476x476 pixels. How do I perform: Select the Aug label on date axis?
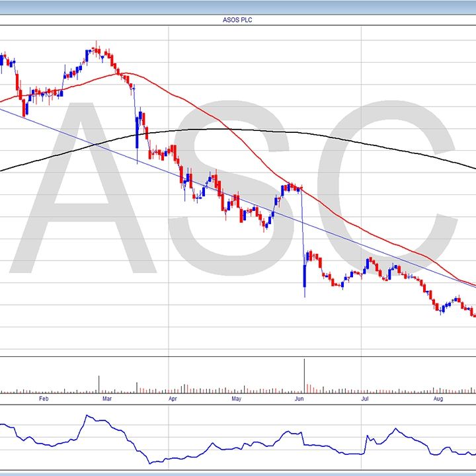(x=438, y=399)
